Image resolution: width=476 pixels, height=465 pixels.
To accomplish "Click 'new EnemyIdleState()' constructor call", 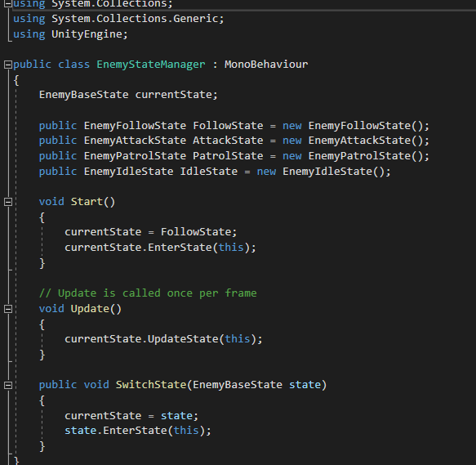I will (x=321, y=172).
